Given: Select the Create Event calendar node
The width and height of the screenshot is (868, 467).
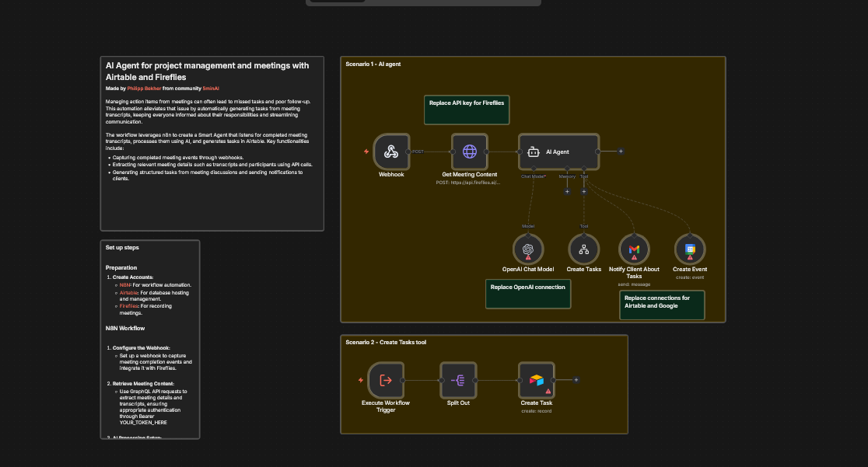Looking at the screenshot, I should pyautogui.click(x=690, y=249).
